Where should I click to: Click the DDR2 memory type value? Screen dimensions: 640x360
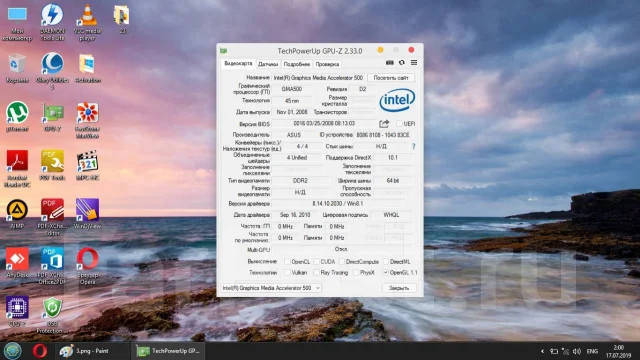[x=300, y=180]
